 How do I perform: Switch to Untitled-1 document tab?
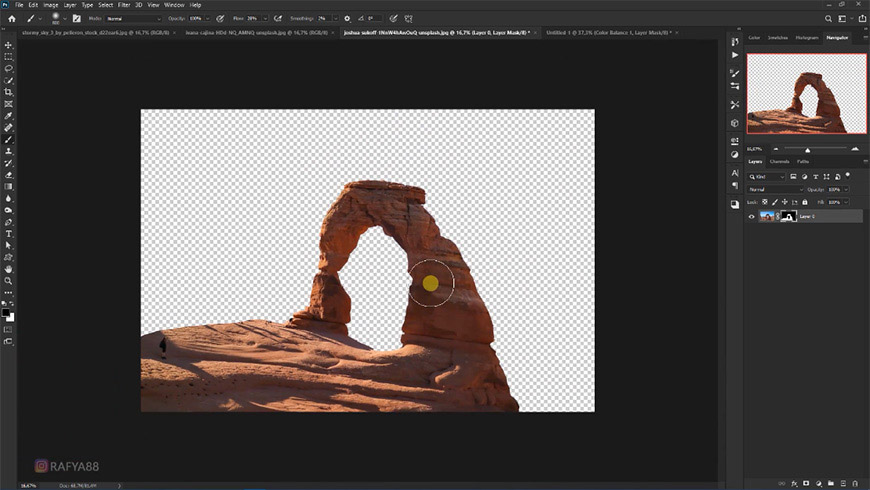(x=609, y=33)
